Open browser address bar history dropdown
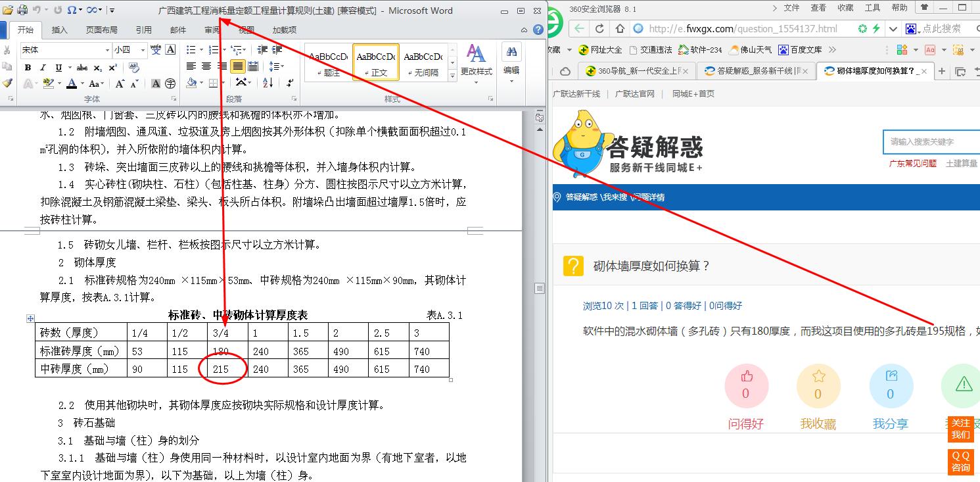 point(893,29)
